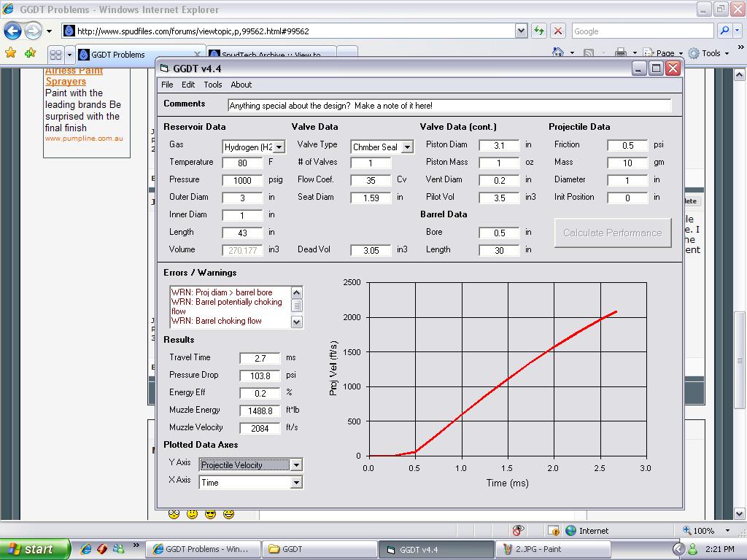Image resolution: width=747 pixels, height=560 pixels.
Task: Open the X Axis Time dropdown
Action: [x=295, y=483]
